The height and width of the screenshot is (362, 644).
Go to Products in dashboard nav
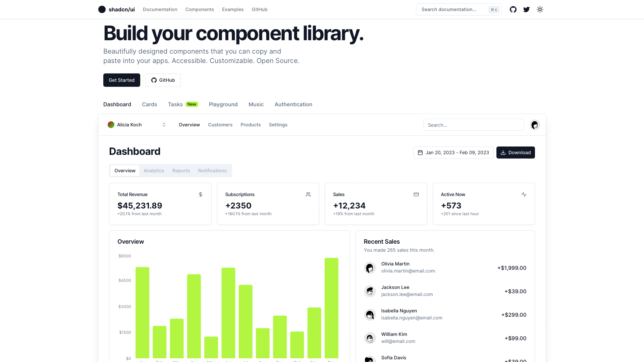251,125
